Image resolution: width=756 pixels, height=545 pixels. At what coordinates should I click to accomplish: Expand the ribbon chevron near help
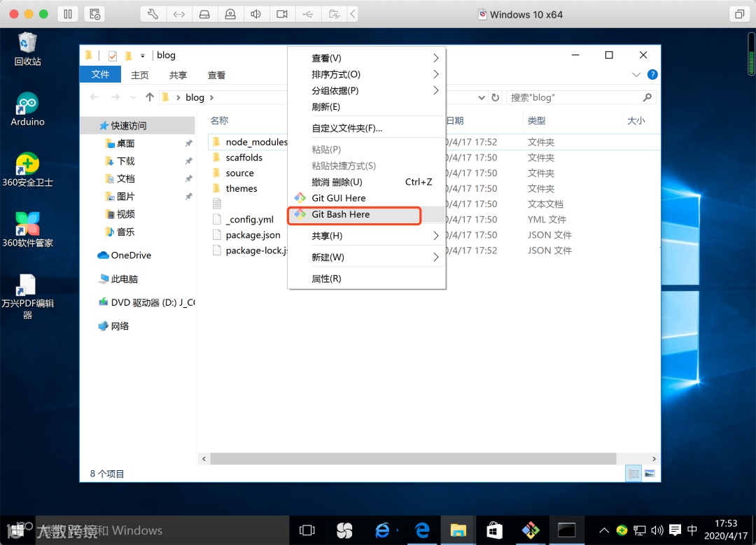tap(636, 75)
